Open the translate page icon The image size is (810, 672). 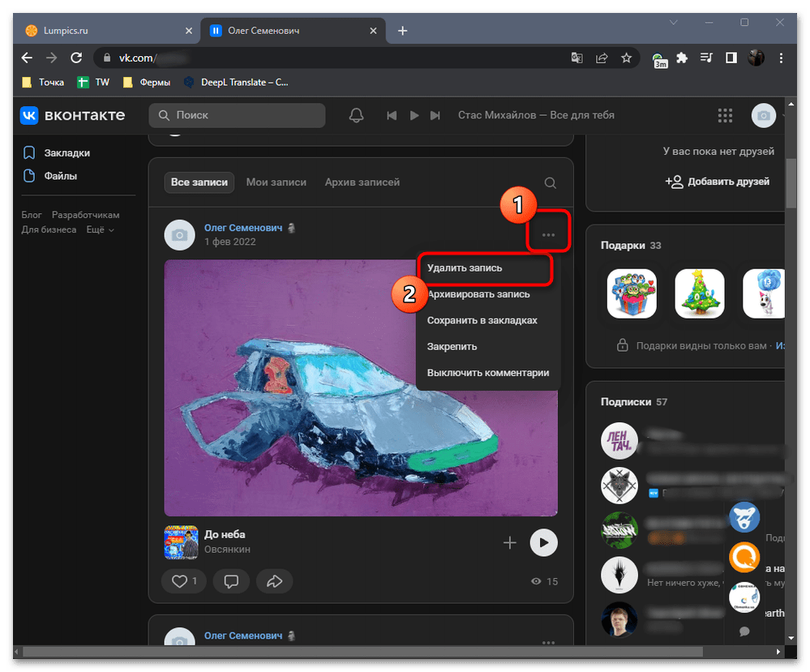coord(576,58)
